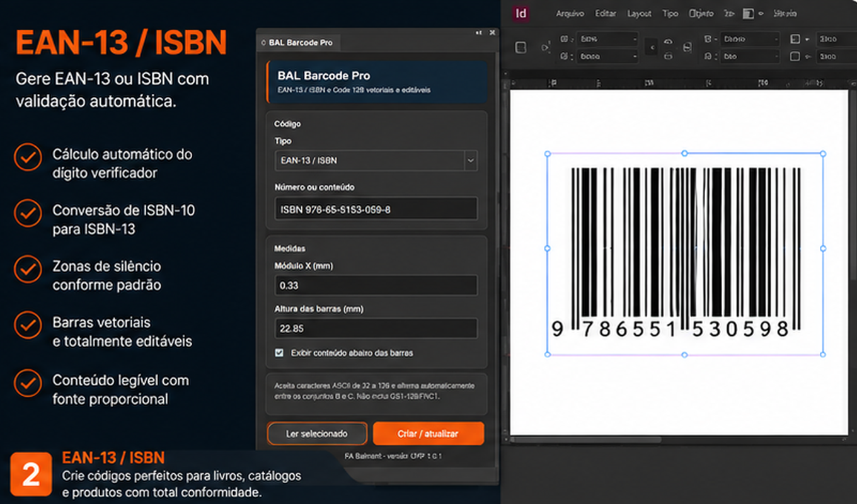Click the chevron arrow of the Tipo combo box

(471, 161)
